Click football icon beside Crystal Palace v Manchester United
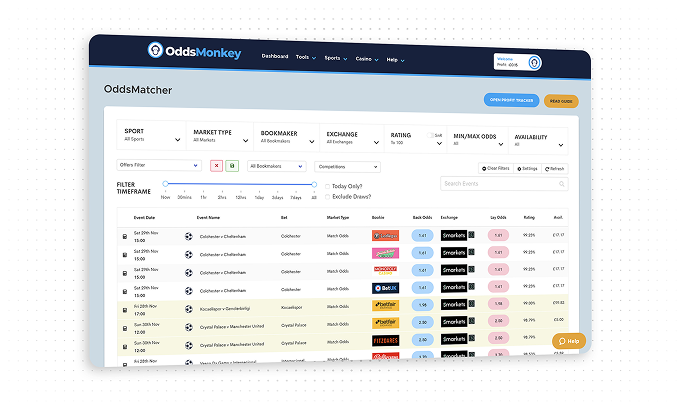 (x=189, y=323)
